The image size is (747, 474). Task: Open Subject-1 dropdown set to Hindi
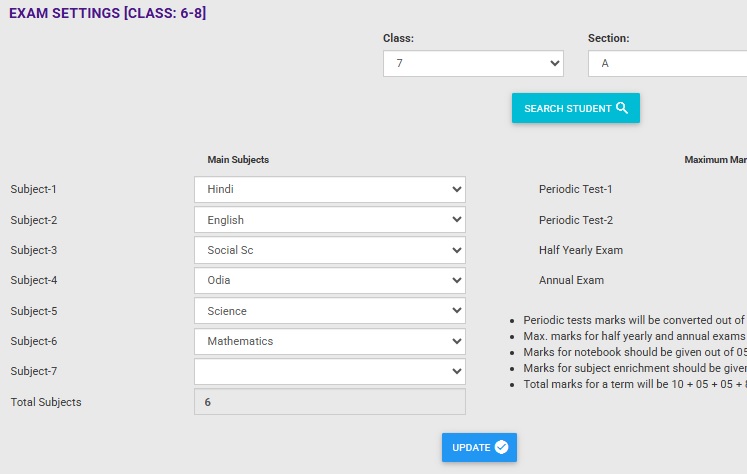(330, 189)
